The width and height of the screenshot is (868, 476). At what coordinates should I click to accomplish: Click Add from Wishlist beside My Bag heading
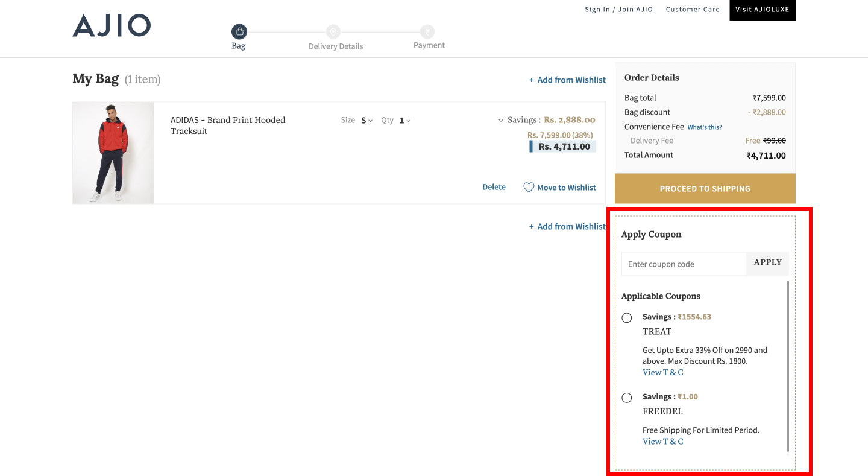click(x=567, y=80)
